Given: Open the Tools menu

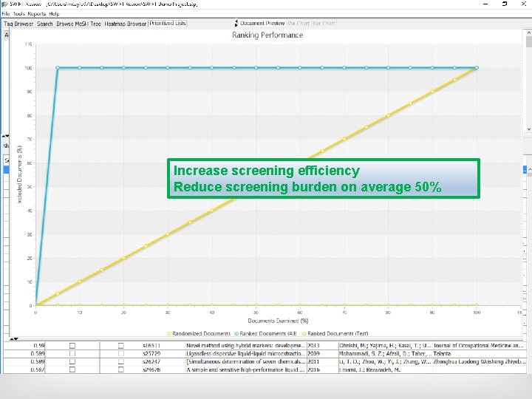Looking at the screenshot, I should coord(19,14).
